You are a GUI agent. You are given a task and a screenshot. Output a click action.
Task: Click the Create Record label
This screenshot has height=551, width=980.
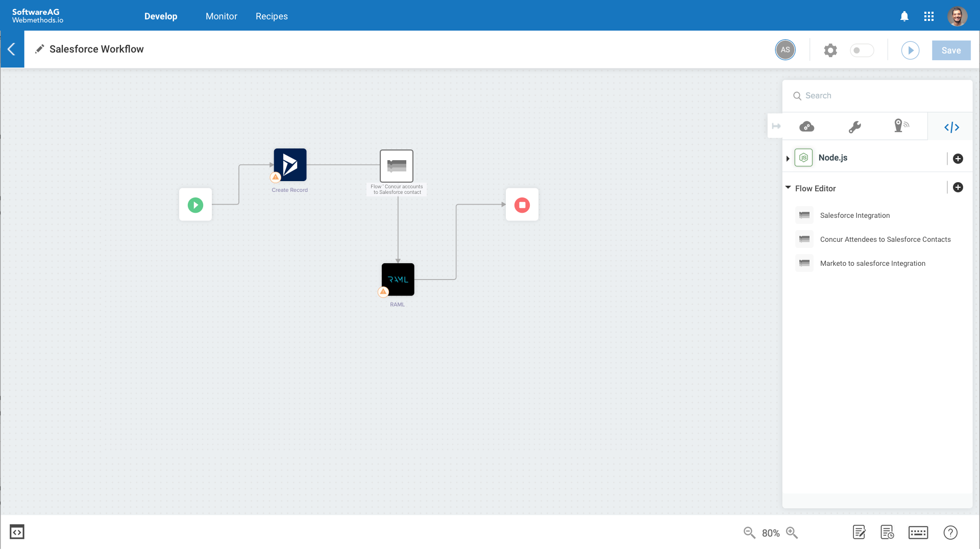click(x=289, y=190)
